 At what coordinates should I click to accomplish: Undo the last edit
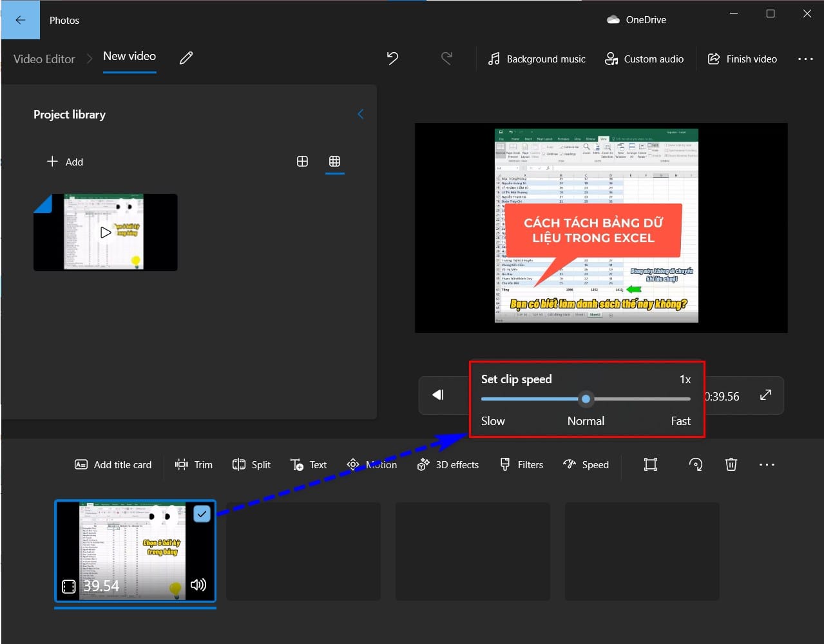pyautogui.click(x=392, y=59)
